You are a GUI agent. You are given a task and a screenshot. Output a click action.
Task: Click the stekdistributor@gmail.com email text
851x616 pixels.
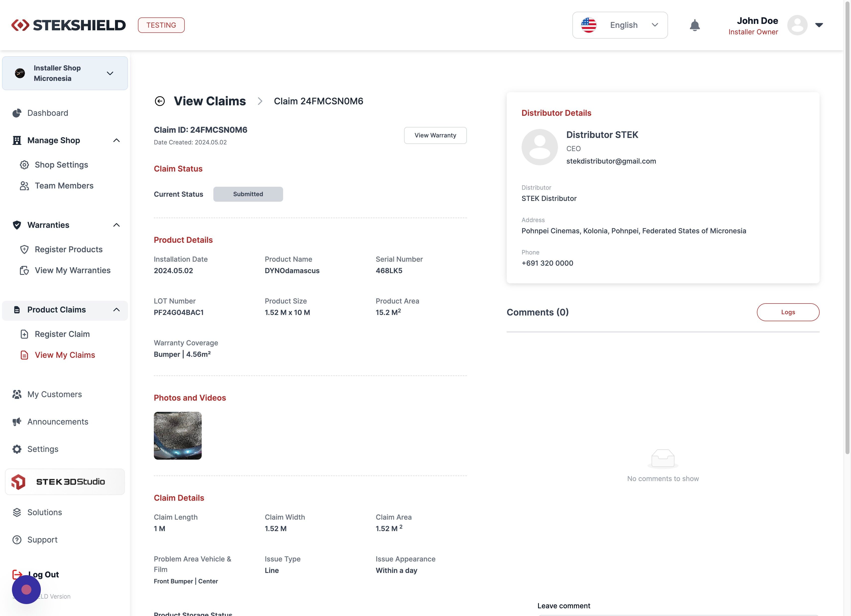point(611,161)
